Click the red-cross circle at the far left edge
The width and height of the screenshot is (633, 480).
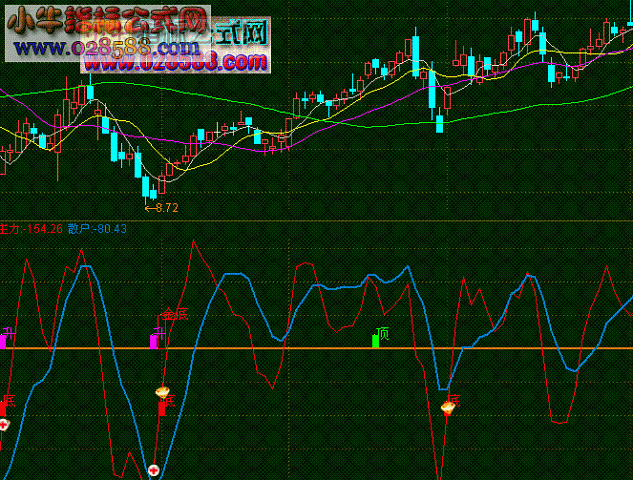tap(4, 425)
